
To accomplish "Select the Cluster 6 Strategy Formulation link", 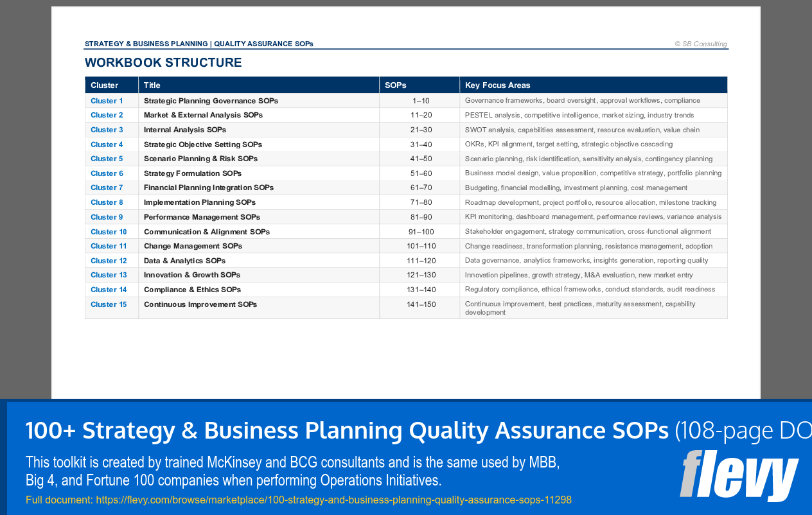I will 106,173.
